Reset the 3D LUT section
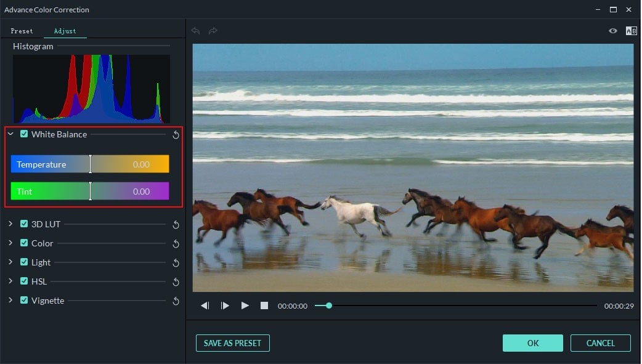Screen dimensions: 642x364 pyautogui.click(x=176, y=225)
